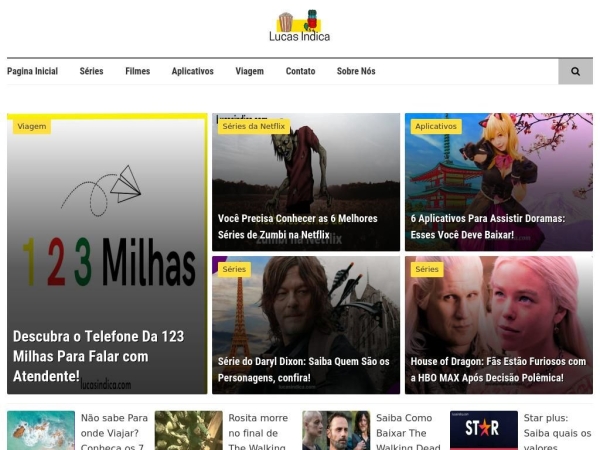The height and width of the screenshot is (450, 600).
Task: Click the Rosita article thumbnail
Action: tap(189, 430)
